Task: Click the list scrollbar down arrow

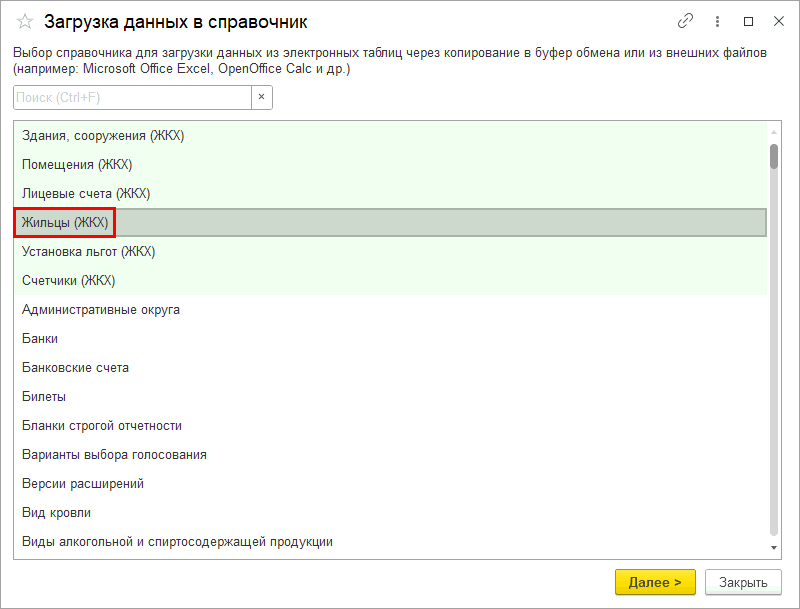Action: coord(774,548)
